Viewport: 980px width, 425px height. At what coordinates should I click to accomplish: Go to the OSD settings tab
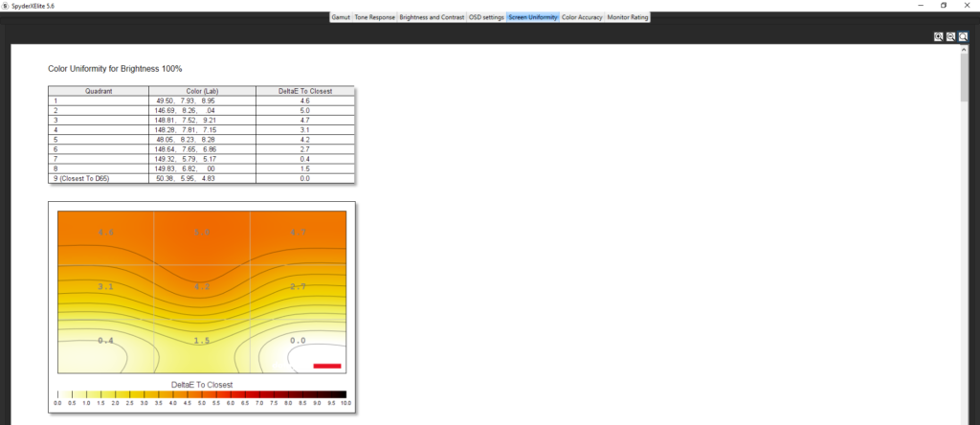pyautogui.click(x=486, y=17)
